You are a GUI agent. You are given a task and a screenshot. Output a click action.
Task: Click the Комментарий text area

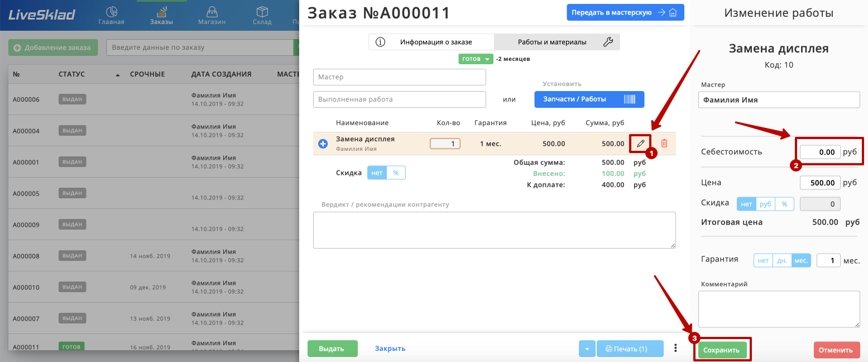point(779,309)
